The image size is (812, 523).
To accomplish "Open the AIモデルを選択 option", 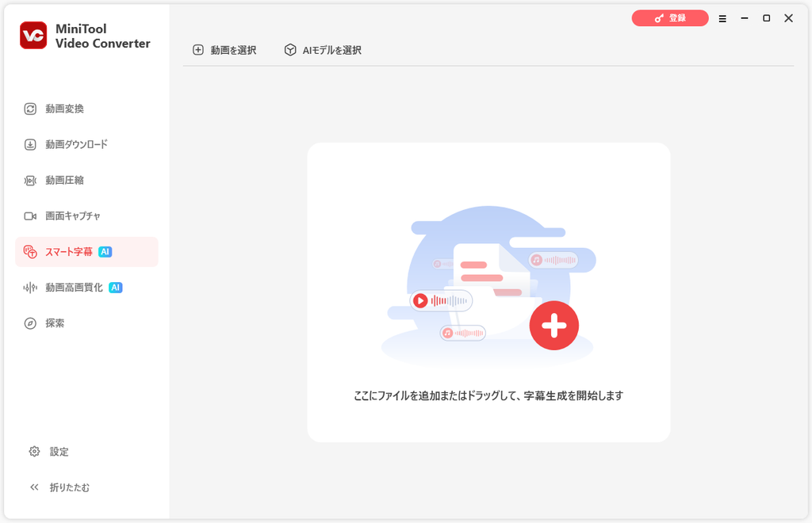I will point(323,50).
